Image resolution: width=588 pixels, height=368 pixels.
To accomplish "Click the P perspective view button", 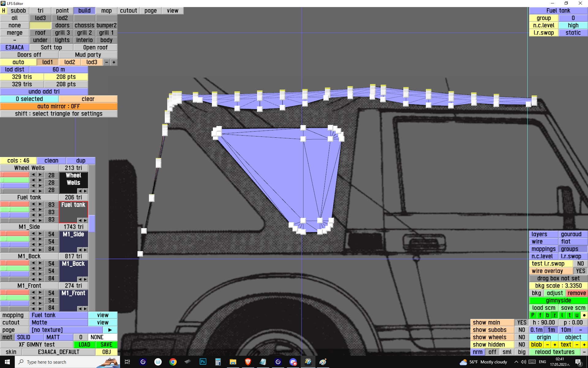I will (x=533, y=315).
